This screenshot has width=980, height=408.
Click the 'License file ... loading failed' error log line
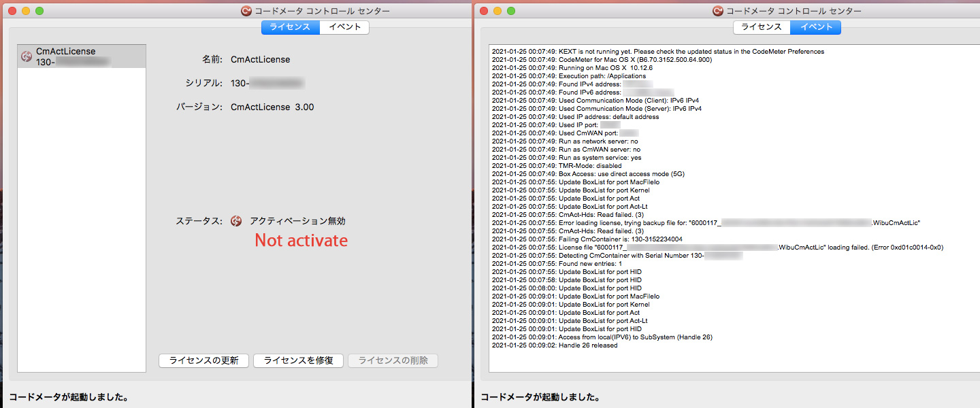click(x=718, y=248)
